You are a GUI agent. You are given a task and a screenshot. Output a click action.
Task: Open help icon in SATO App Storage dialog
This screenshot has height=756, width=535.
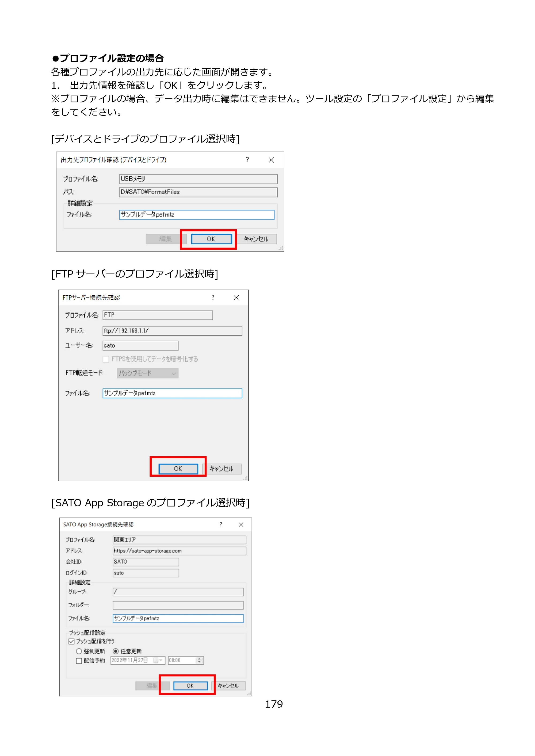click(x=221, y=524)
